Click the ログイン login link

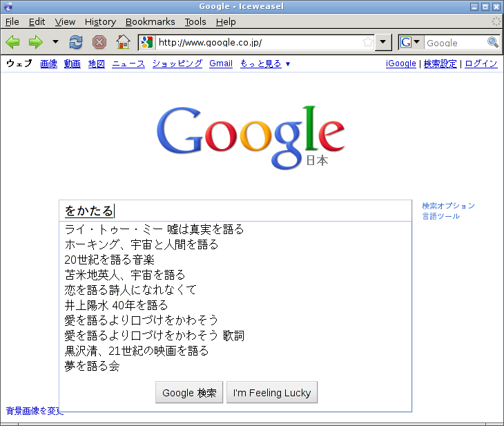pyautogui.click(x=481, y=64)
